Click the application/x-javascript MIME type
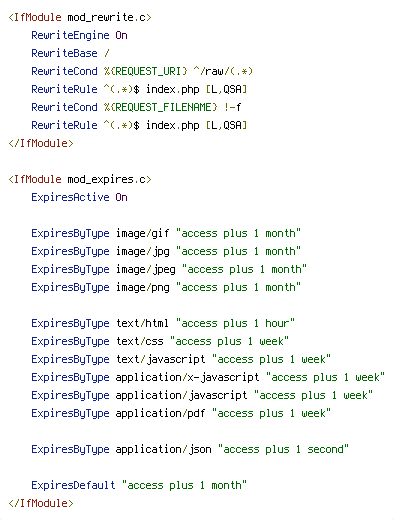394x520 pixels. [187, 377]
